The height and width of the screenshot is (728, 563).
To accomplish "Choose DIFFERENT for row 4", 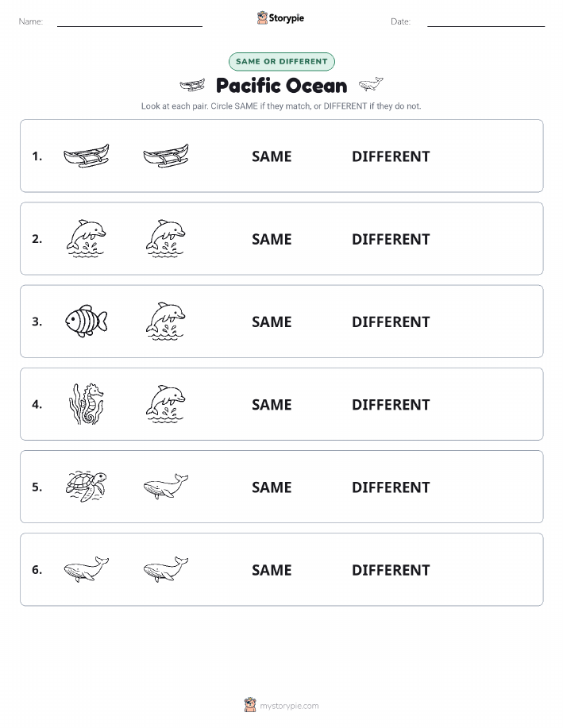I will coord(391,404).
